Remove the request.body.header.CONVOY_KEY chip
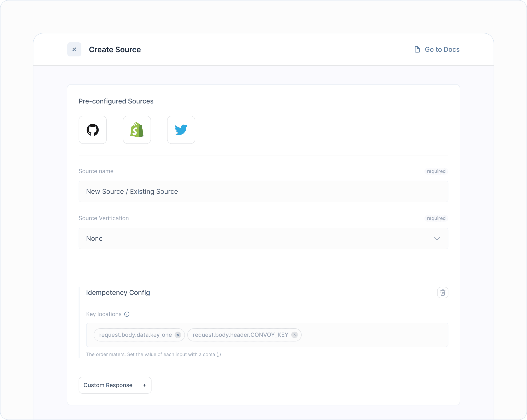Image resolution: width=527 pixels, height=420 pixels. [295, 335]
